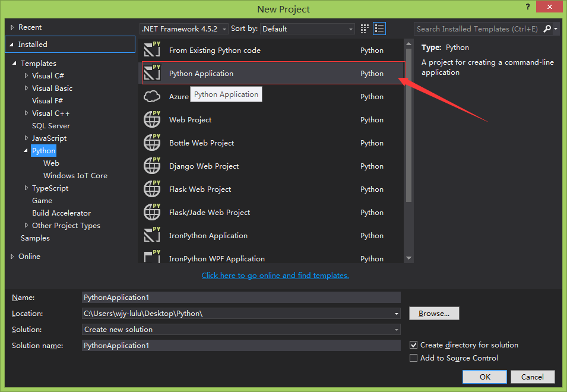Expand the Recent section
The image size is (567, 392).
click(x=12, y=27)
